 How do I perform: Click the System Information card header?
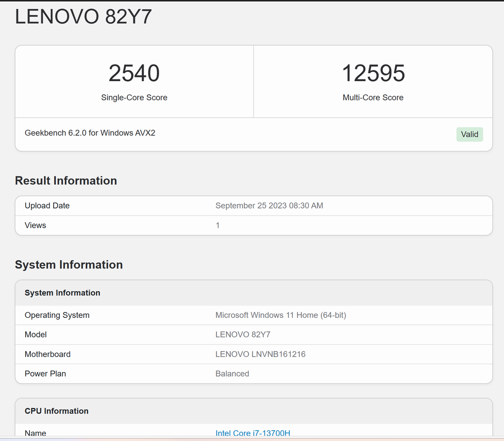[x=62, y=293]
